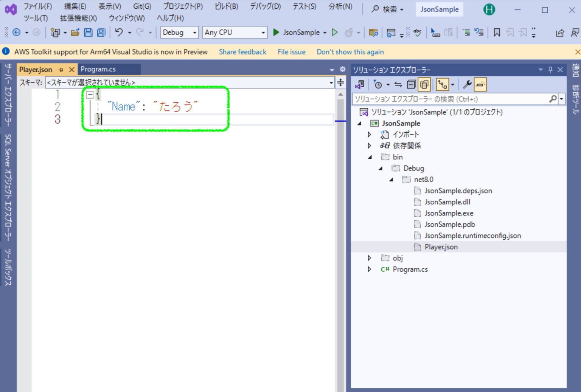Screen dimensions: 581x392
Task: Click the Solution Explorer search field
Action: (450, 99)
